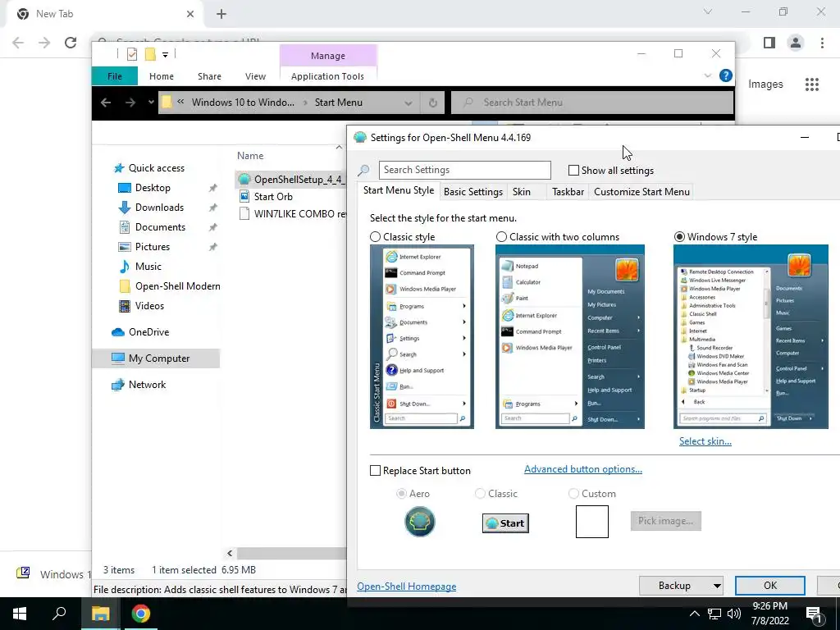The height and width of the screenshot is (630, 840).
Task: Refresh the Start Menu folder view
Action: click(x=433, y=103)
